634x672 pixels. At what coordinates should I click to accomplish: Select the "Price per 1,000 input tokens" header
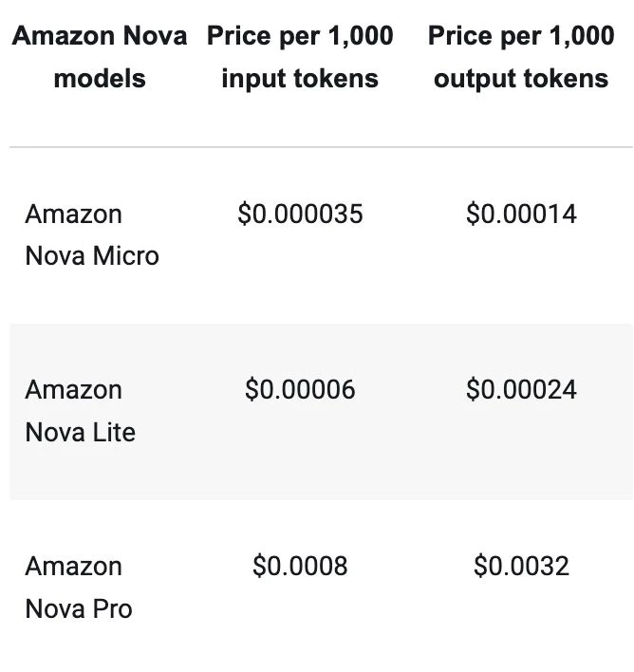[x=300, y=57]
